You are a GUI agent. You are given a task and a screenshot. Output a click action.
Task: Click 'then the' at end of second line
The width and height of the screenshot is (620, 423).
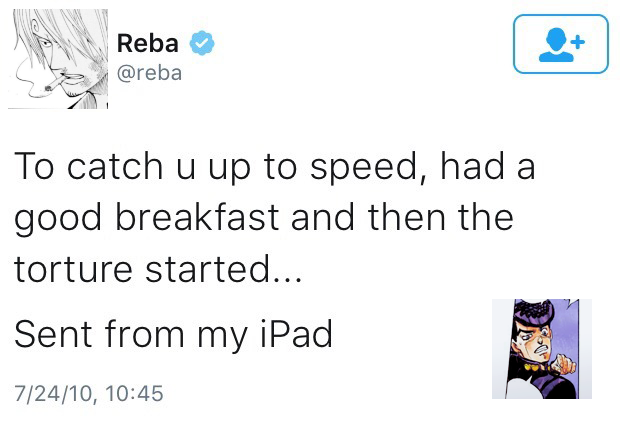440,217
